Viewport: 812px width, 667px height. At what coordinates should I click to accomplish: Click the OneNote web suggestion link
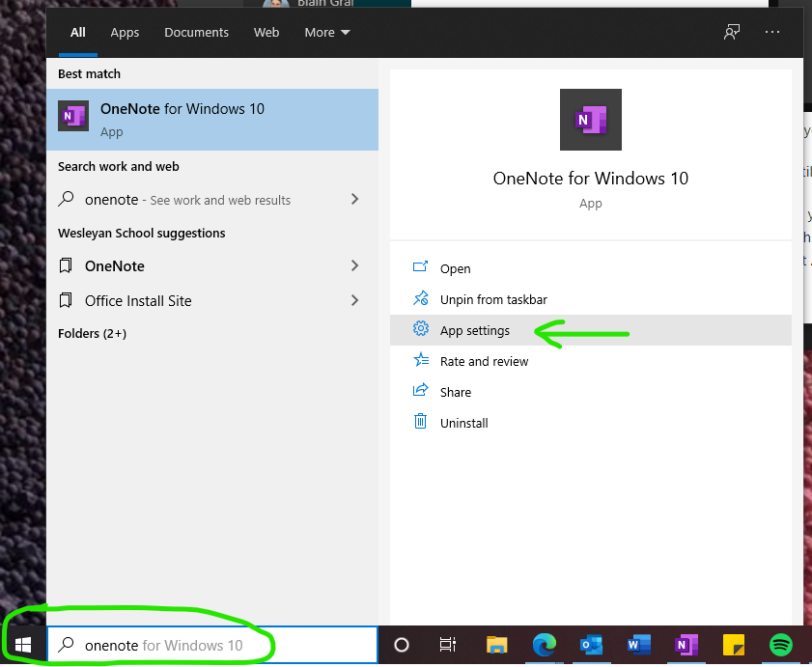point(174,200)
